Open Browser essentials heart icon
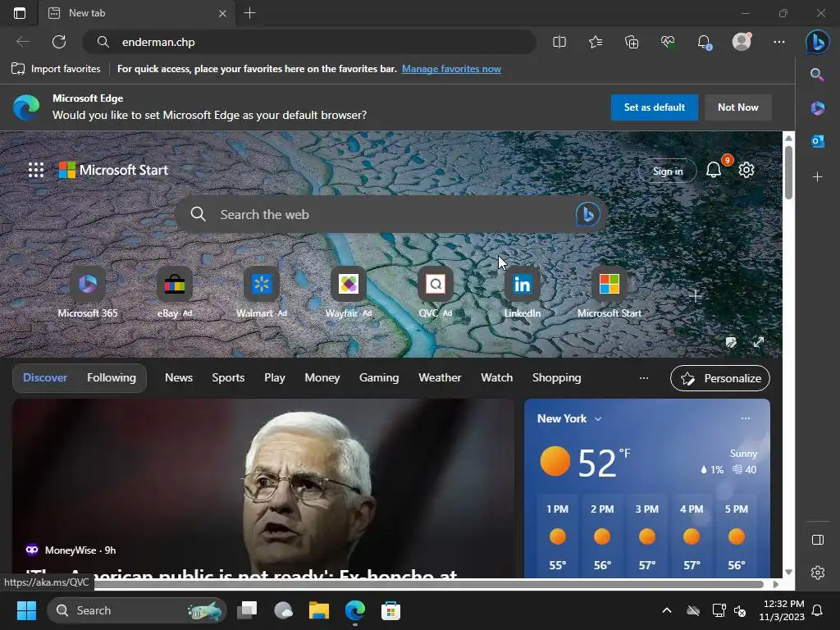The image size is (840, 630). 668,42
